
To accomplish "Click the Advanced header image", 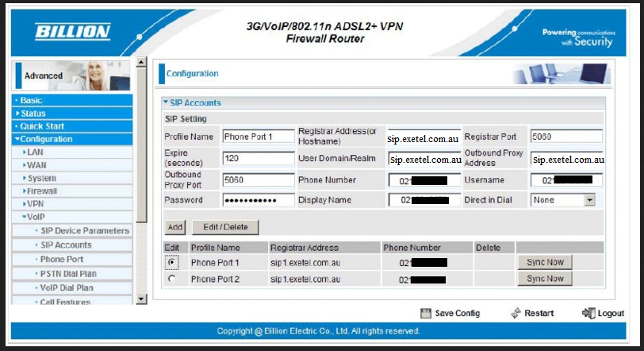I will [x=72, y=75].
